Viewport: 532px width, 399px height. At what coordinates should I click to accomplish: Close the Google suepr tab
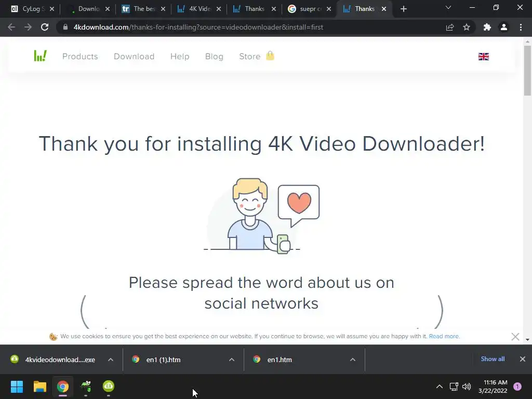pos(329,9)
